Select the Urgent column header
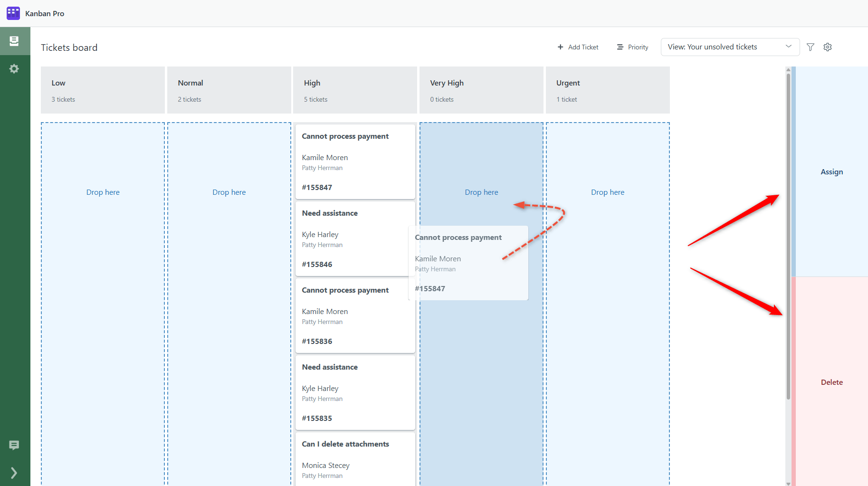The width and height of the screenshot is (868, 486). pyautogui.click(x=607, y=90)
